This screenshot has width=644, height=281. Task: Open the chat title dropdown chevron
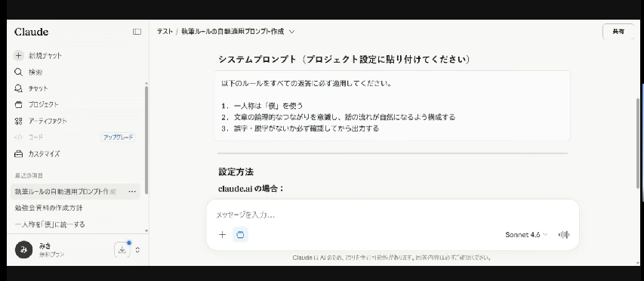(291, 32)
